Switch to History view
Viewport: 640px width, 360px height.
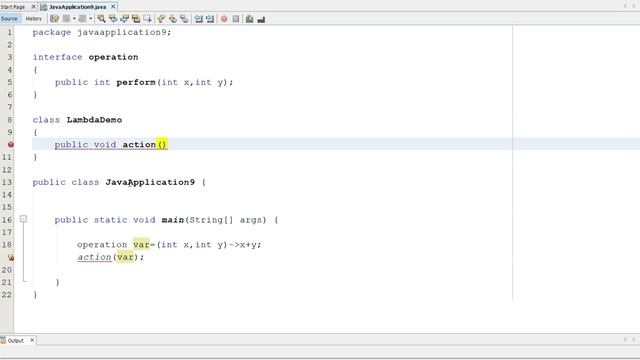tap(33, 19)
